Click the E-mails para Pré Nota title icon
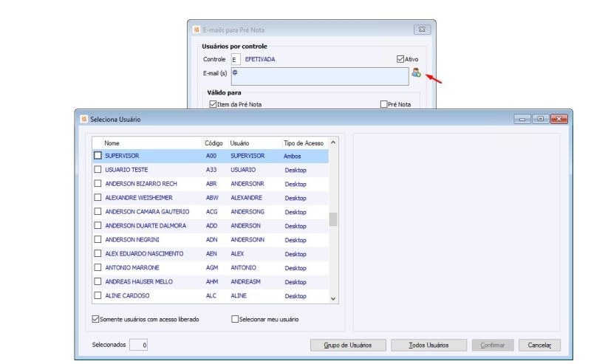591x364 pixels. pyautogui.click(x=197, y=30)
